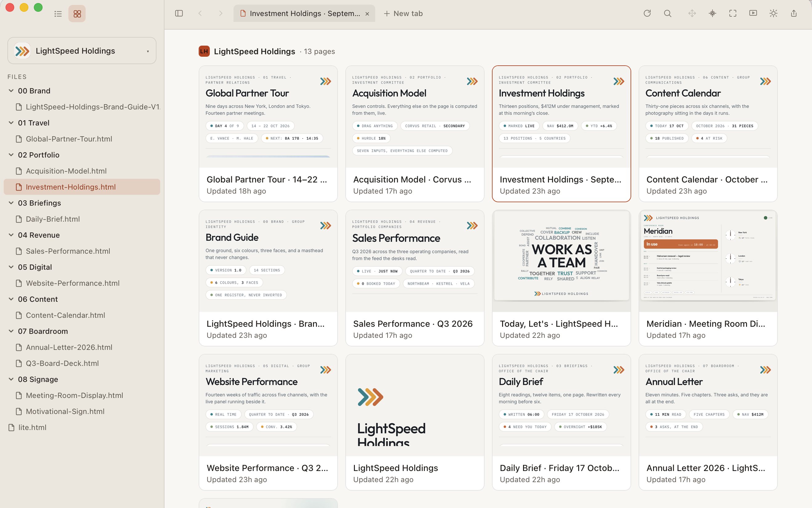Open a New tab

[x=403, y=14]
